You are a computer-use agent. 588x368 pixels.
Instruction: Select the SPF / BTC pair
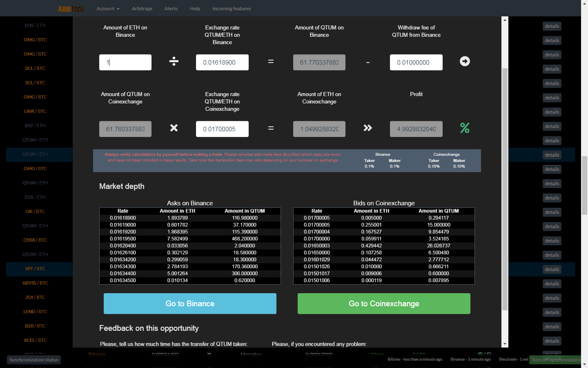coord(35,269)
